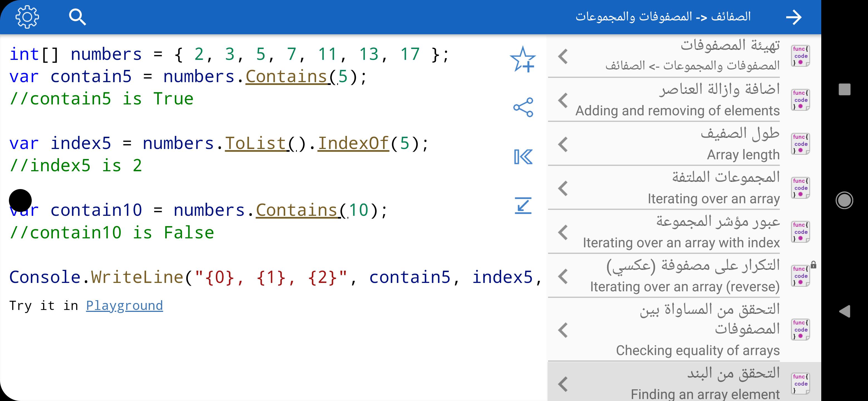
Task: Tap func code icon for تهيئة المصفوفات
Action: click(x=800, y=56)
